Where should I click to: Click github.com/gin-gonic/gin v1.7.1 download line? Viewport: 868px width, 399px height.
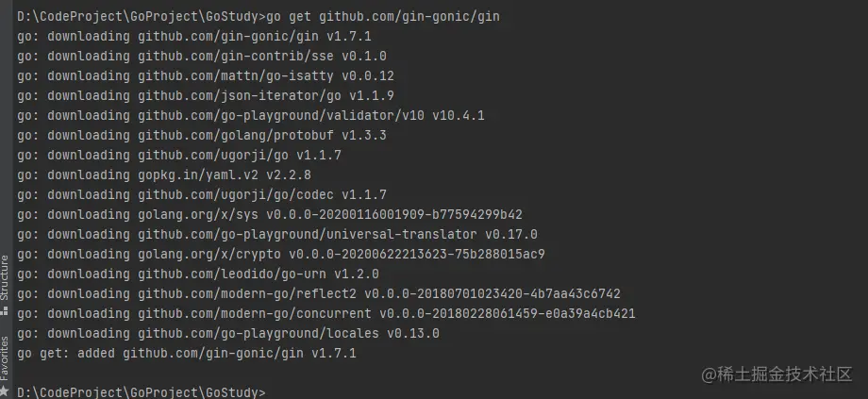pyautogui.click(x=194, y=37)
